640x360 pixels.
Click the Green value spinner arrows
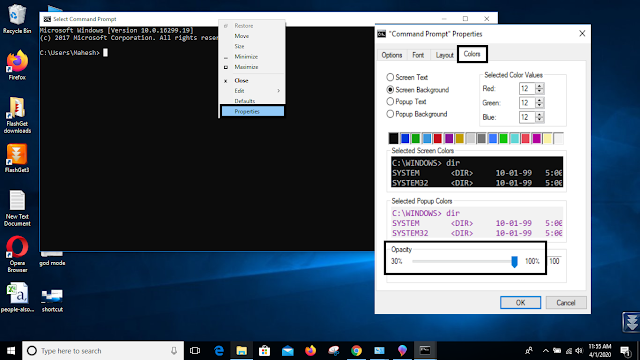click(540, 103)
